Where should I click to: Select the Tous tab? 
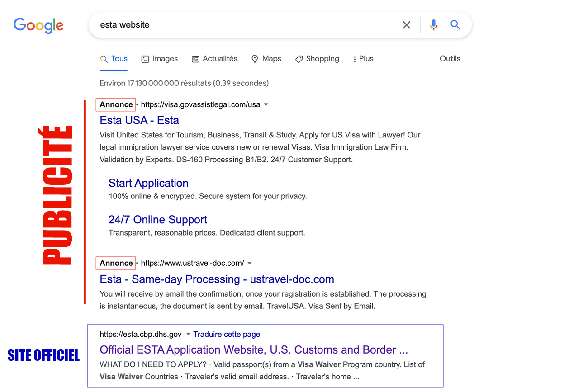tap(114, 59)
